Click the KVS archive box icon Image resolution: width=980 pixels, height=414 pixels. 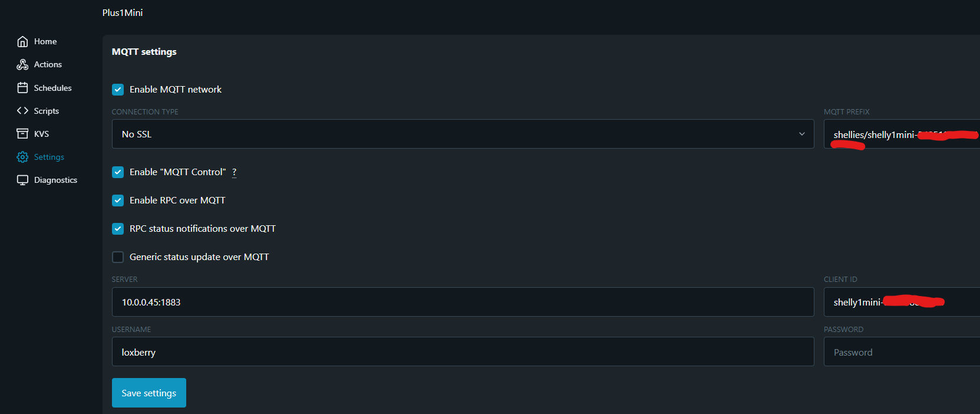tap(22, 134)
